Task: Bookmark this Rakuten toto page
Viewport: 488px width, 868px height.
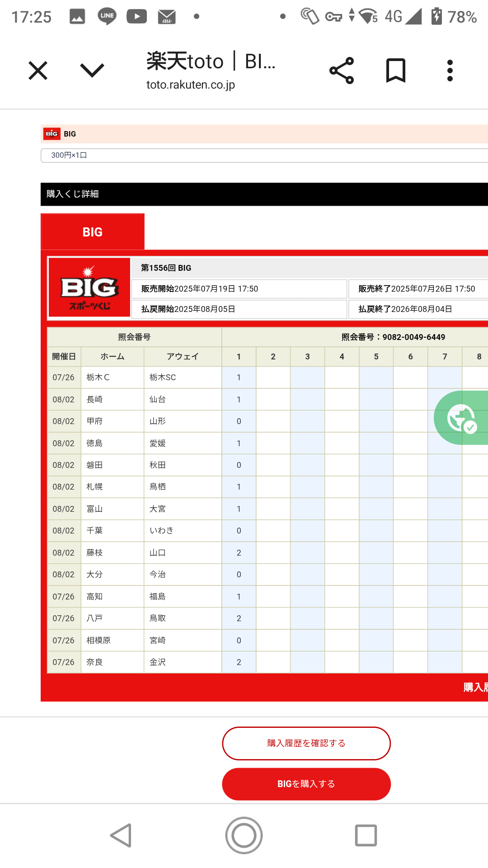Action: point(396,71)
